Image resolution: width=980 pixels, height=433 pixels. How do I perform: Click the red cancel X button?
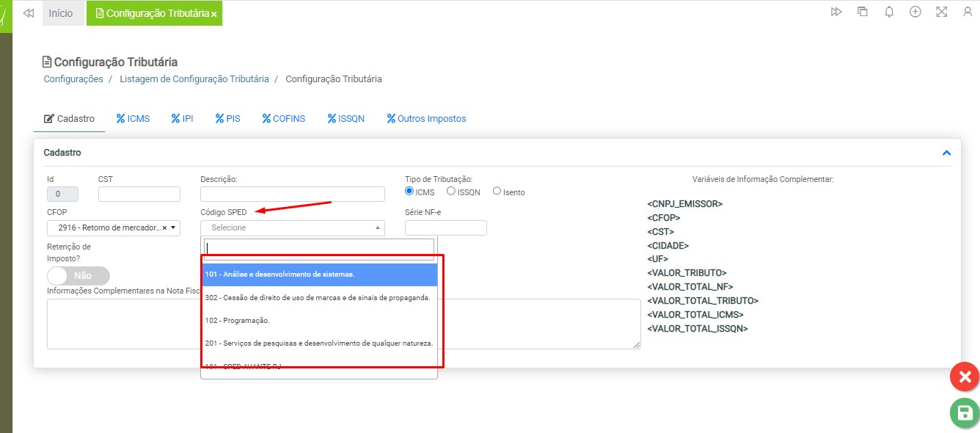click(965, 377)
